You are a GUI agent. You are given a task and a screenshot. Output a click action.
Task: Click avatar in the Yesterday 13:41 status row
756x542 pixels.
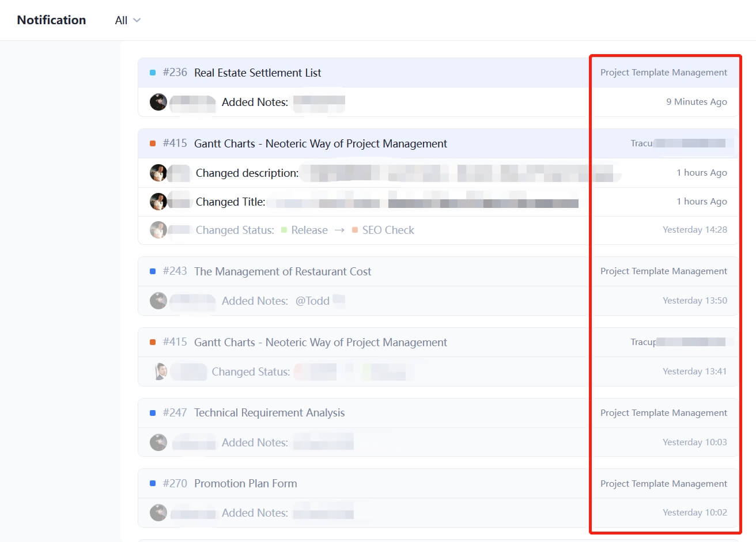click(x=161, y=372)
